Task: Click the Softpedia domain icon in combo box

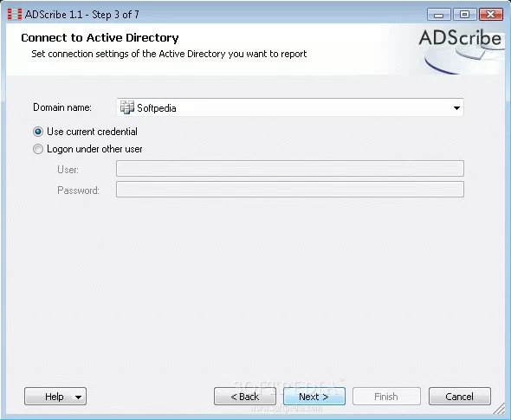Action: tap(126, 107)
